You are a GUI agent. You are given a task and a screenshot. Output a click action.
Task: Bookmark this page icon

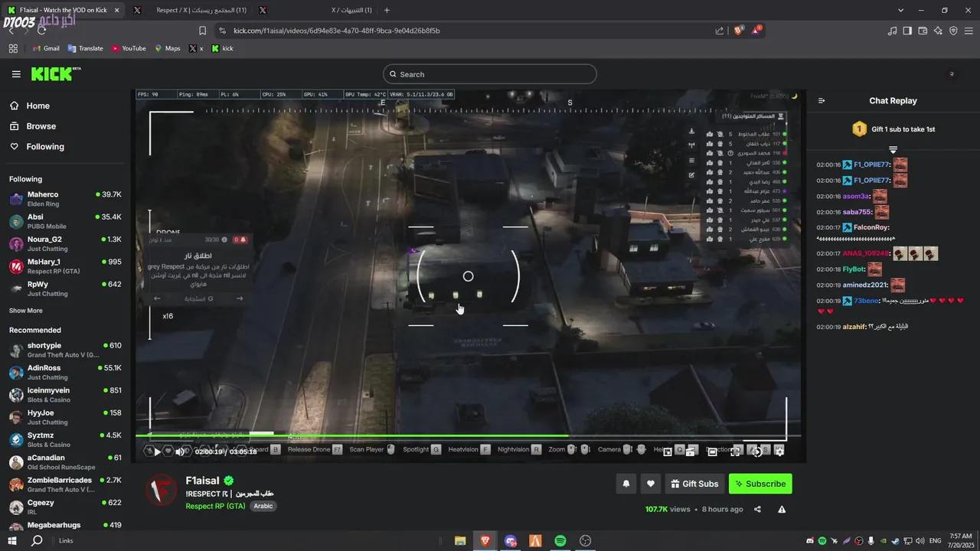[202, 31]
